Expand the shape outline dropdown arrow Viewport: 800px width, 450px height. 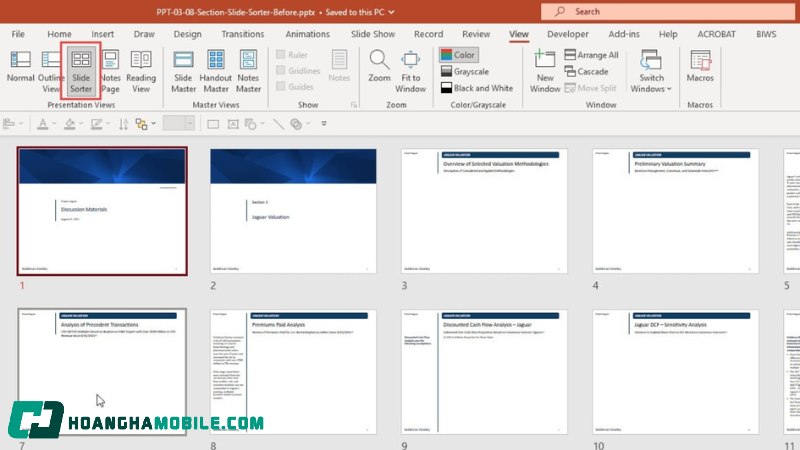(x=107, y=123)
